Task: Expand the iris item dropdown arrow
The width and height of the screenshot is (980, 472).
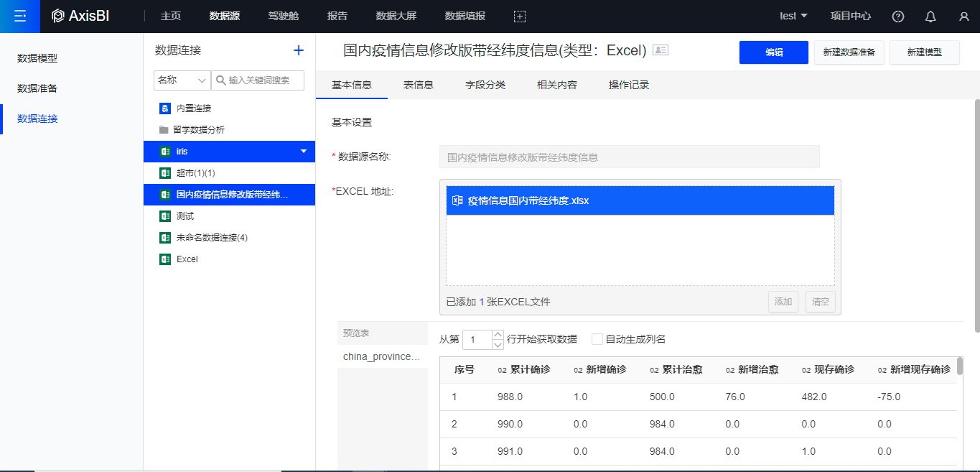Action: (x=304, y=152)
